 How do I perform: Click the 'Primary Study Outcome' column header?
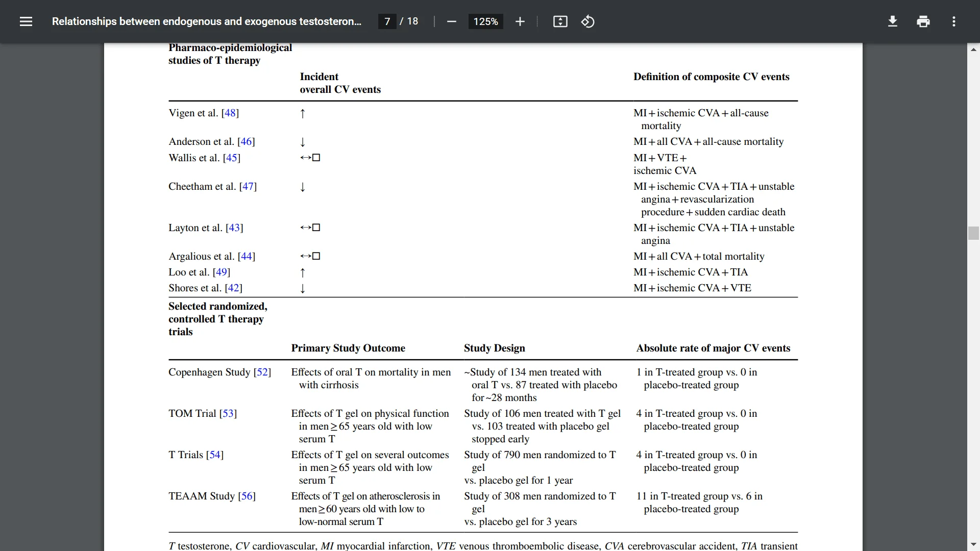click(348, 348)
